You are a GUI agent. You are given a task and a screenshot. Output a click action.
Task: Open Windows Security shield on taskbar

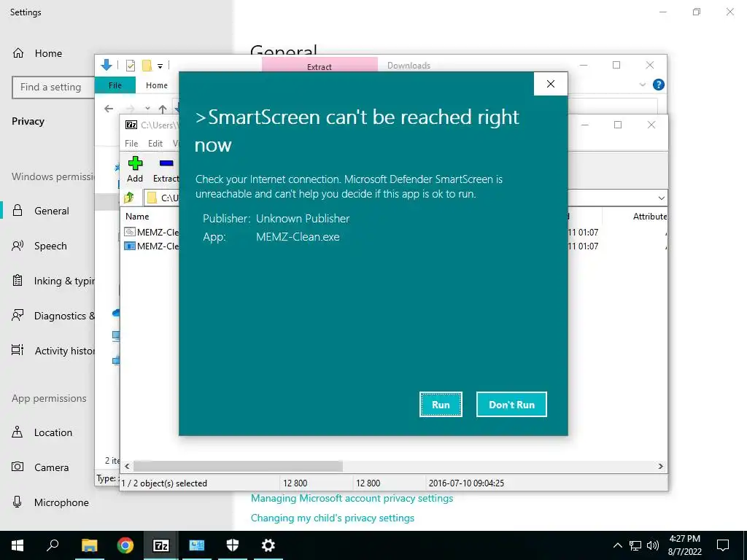(x=233, y=545)
